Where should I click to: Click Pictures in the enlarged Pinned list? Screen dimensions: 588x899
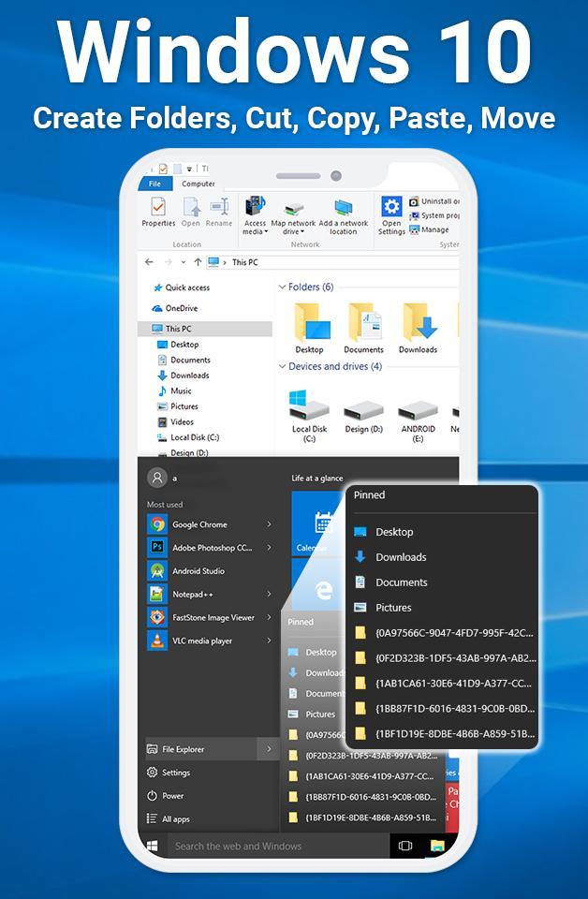(x=383, y=608)
